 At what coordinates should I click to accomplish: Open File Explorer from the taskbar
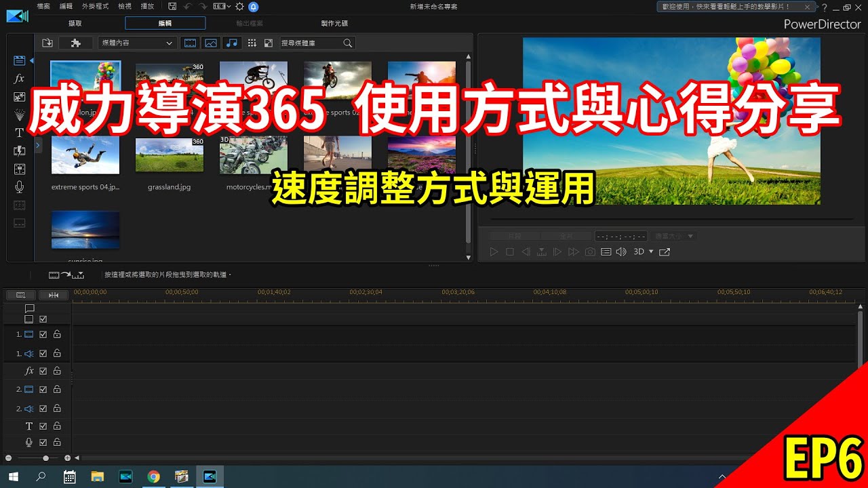point(97,476)
